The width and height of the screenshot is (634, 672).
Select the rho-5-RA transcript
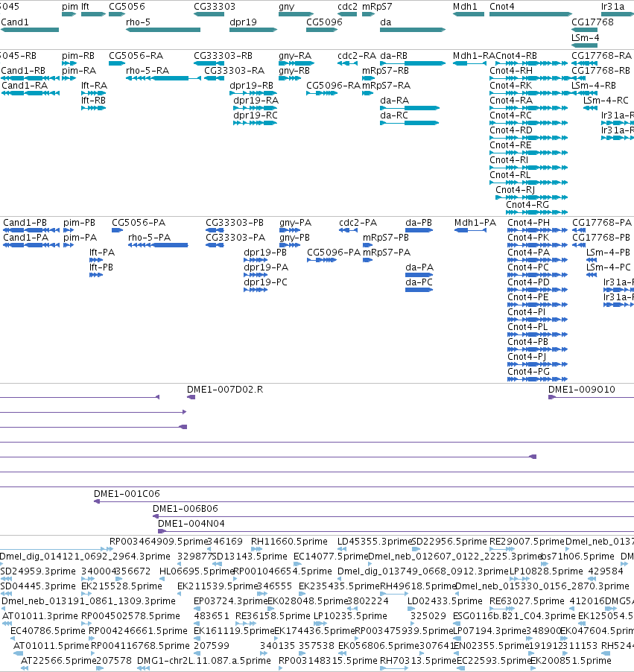(163, 78)
